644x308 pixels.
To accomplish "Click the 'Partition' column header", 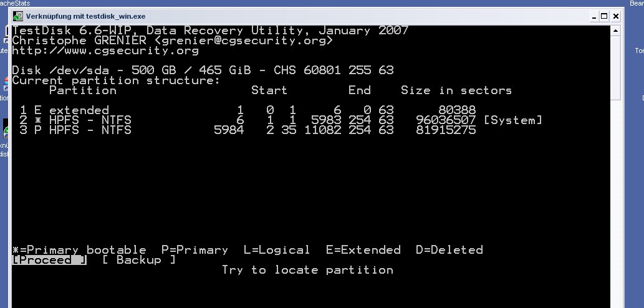I will [83, 90].
